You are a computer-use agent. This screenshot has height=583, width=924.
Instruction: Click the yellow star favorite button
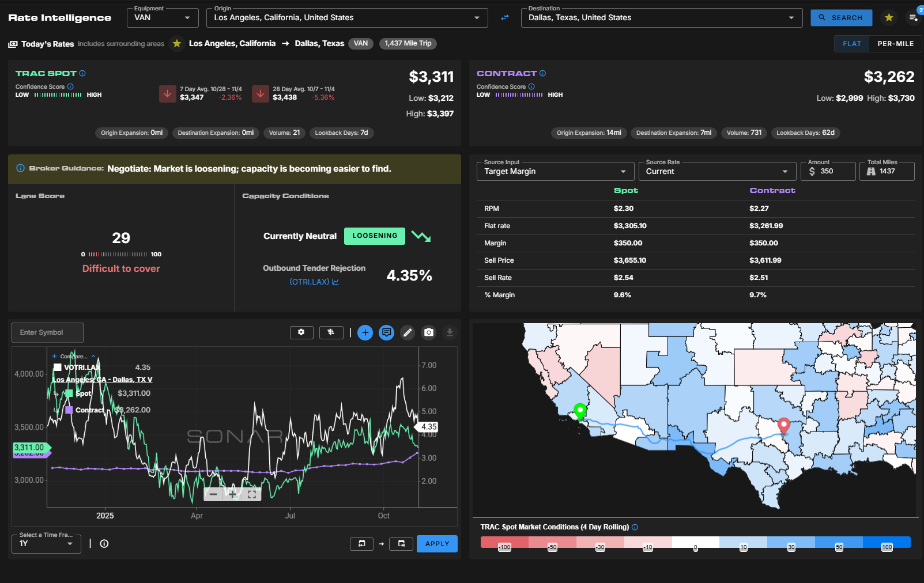point(889,18)
